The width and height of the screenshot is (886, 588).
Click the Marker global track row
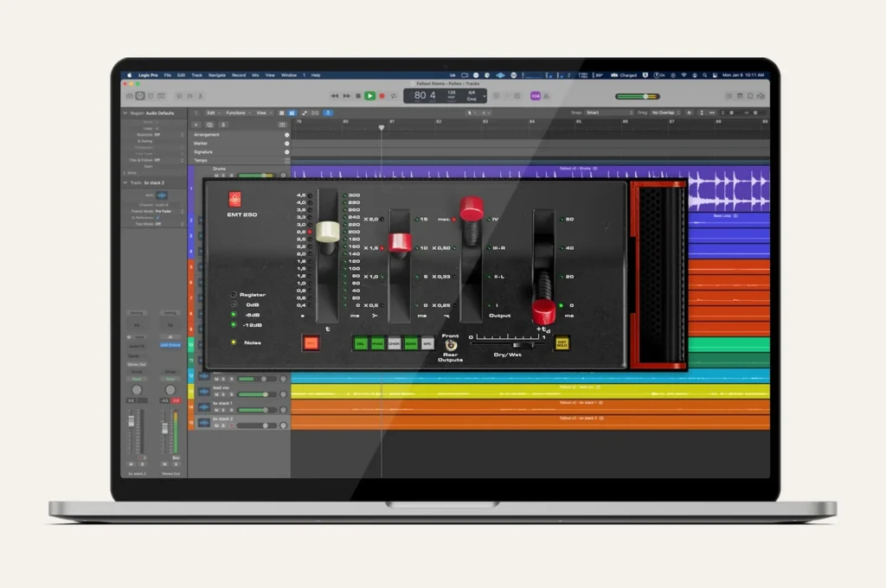(x=239, y=144)
